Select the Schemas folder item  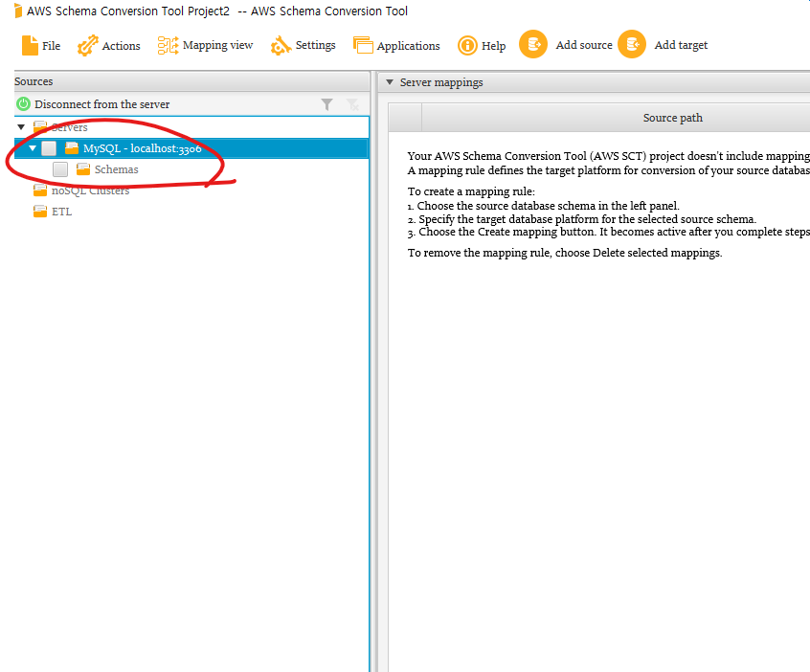[x=116, y=169]
